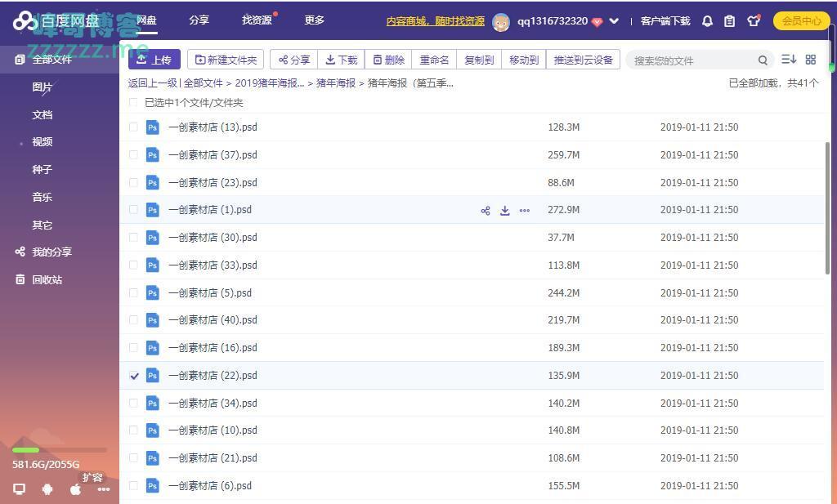
Task: Select 音乐 category in sidebar
Action: [x=43, y=198]
